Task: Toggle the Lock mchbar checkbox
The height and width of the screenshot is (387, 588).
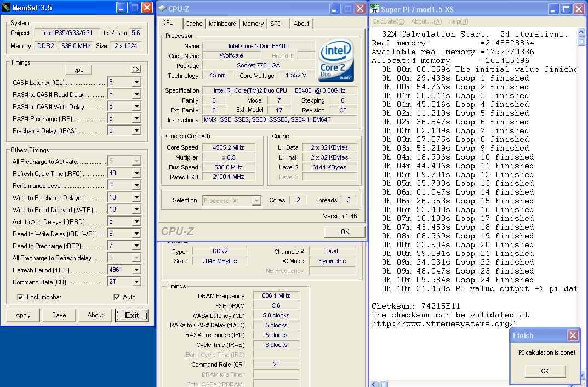Action: (20, 297)
